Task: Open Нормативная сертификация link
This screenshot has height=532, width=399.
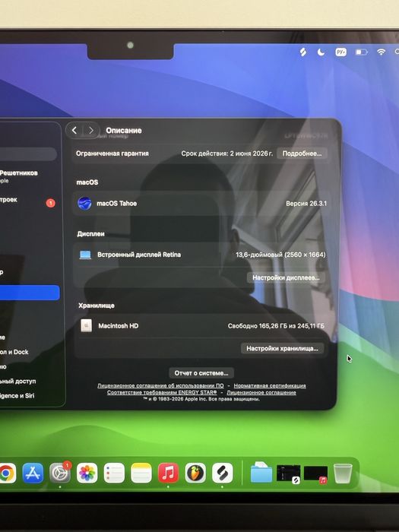Action: click(270, 386)
